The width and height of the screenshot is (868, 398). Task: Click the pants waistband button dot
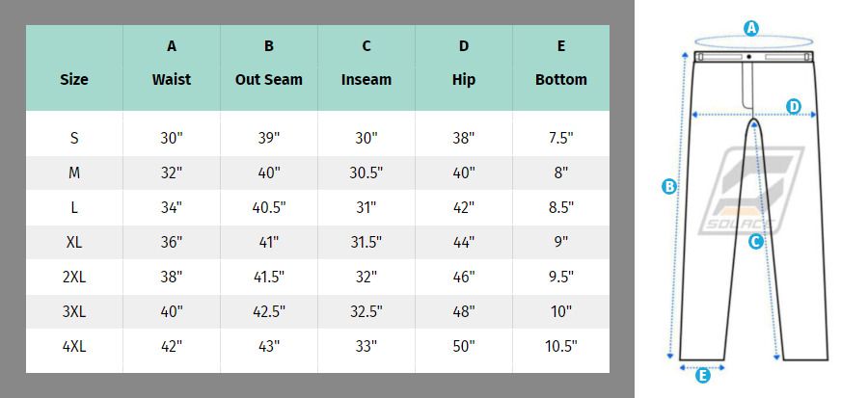tap(749, 57)
